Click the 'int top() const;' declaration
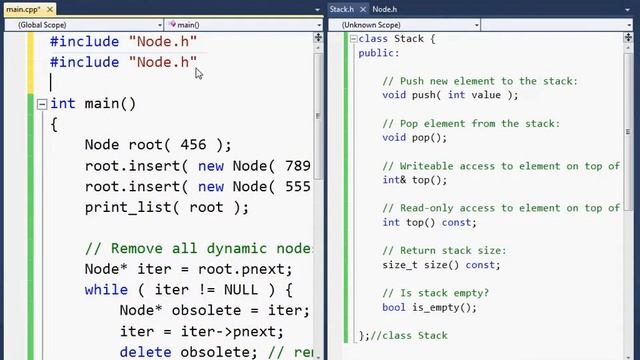The height and width of the screenshot is (360, 640). tap(429, 222)
